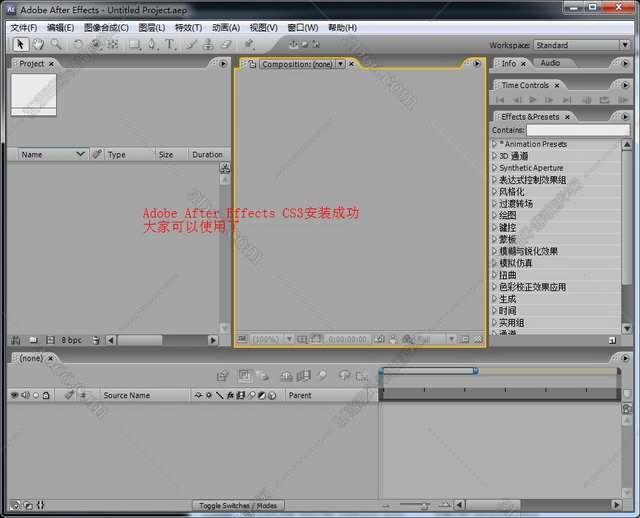
Task: Click the Contains search field
Action: [x=578, y=130]
